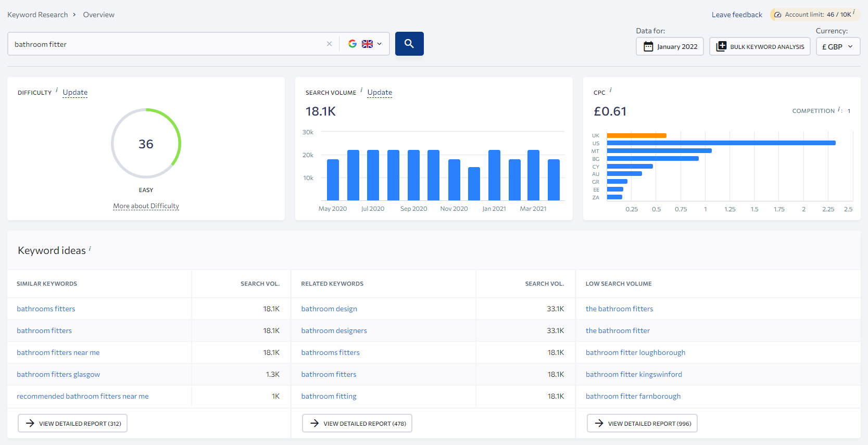The width and height of the screenshot is (868, 445).
Task: Click the Search Volume info icon
Action: pyautogui.click(x=361, y=90)
